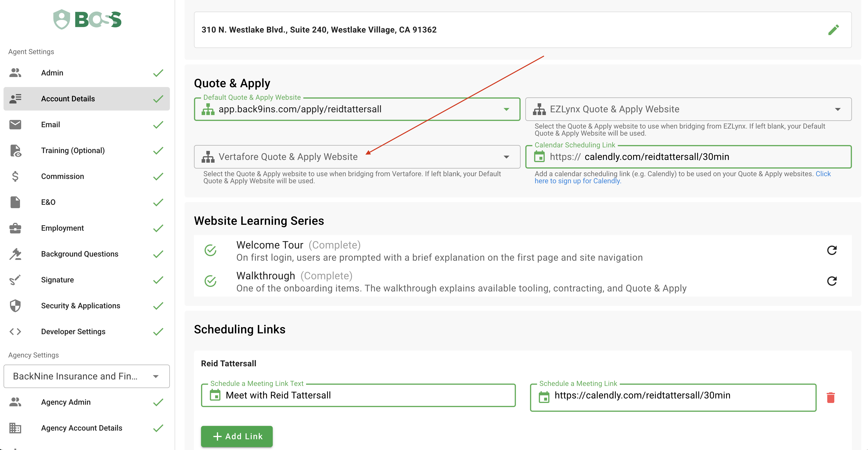This screenshot has width=868, height=450.
Task: Click the Welcome Tour complete checkmark
Action: [x=211, y=250]
